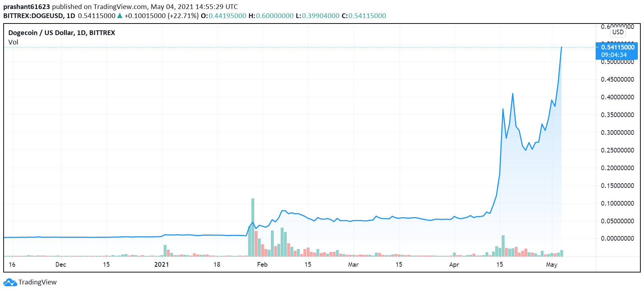
Task: Click the close value 0.54115000 in header
Action: tap(367, 16)
